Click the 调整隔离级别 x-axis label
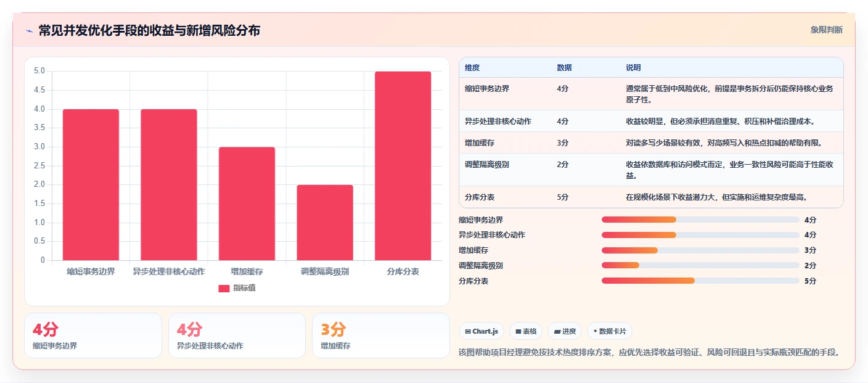 tap(325, 271)
